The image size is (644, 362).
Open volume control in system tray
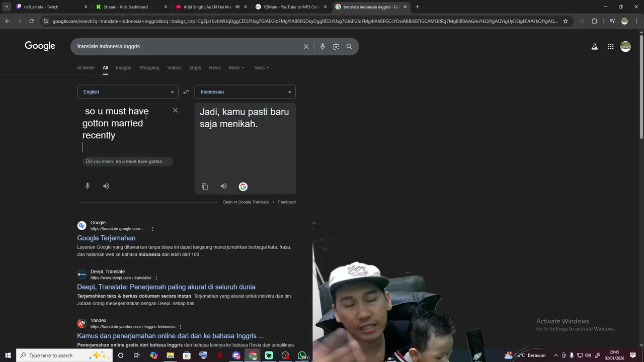pyautogui.click(x=588, y=355)
